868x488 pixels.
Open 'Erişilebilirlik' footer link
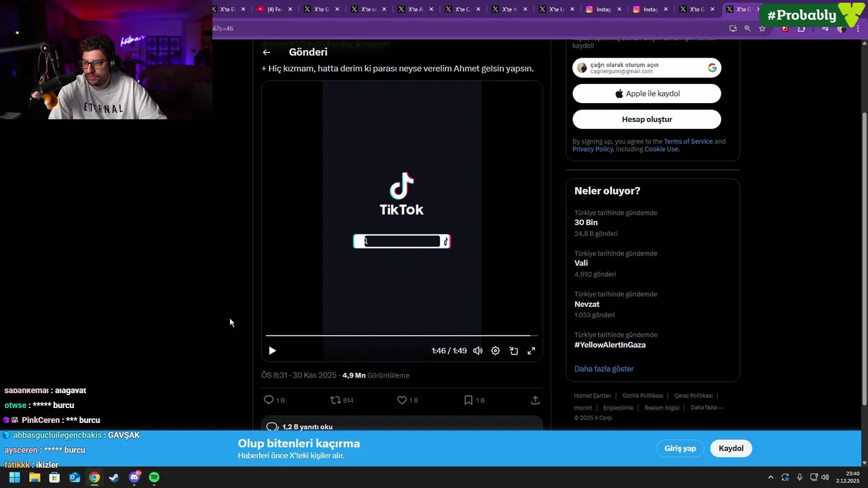[x=618, y=408]
